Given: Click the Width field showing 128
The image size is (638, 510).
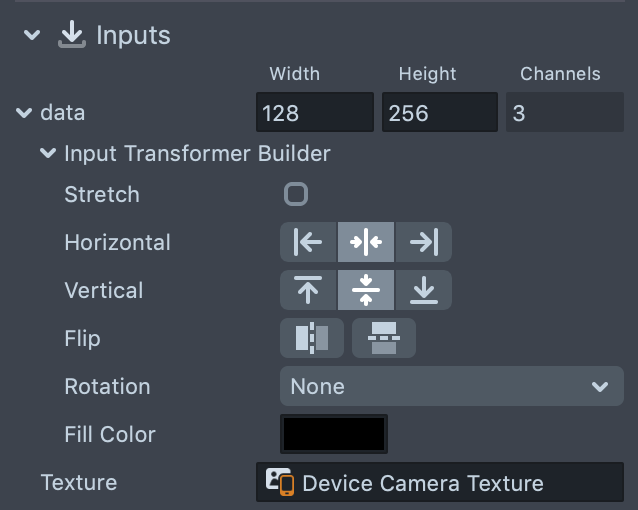Looking at the screenshot, I should click(x=314, y=113).
